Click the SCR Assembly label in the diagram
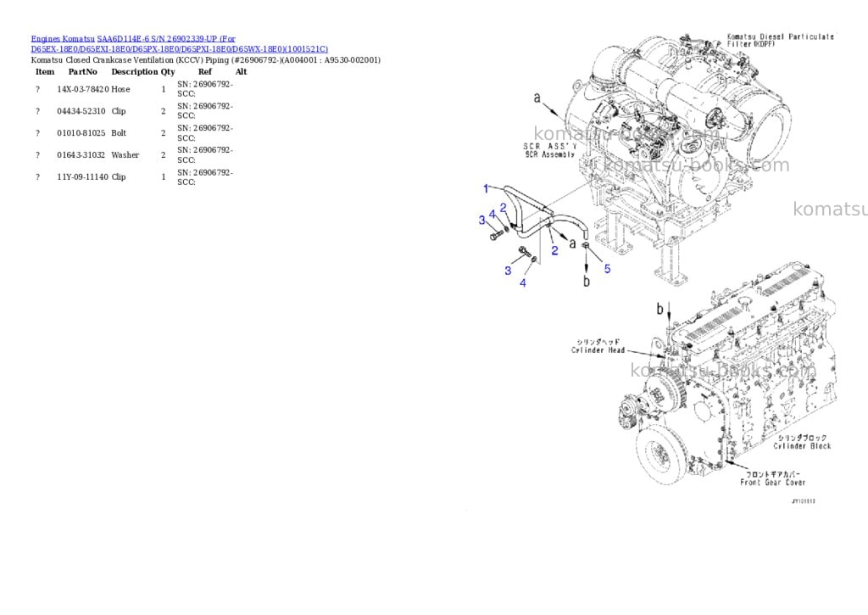868x615 pixels. pyautogui.click(x=550, y=151)
